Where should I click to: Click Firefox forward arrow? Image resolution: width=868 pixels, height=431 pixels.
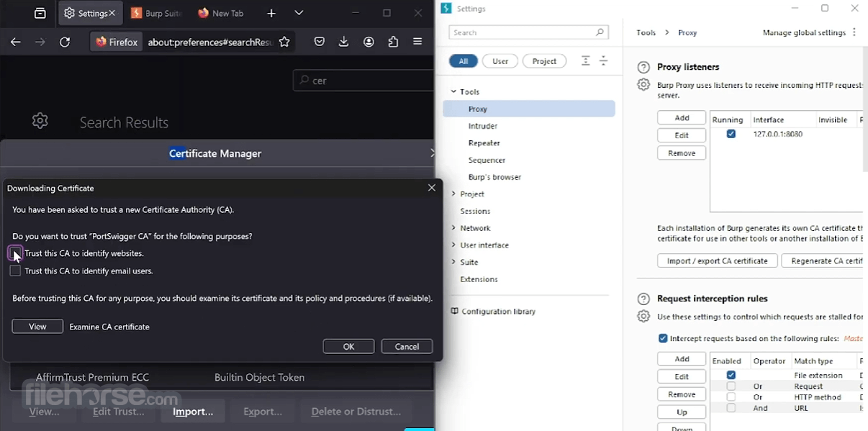(x=40, y=42)
